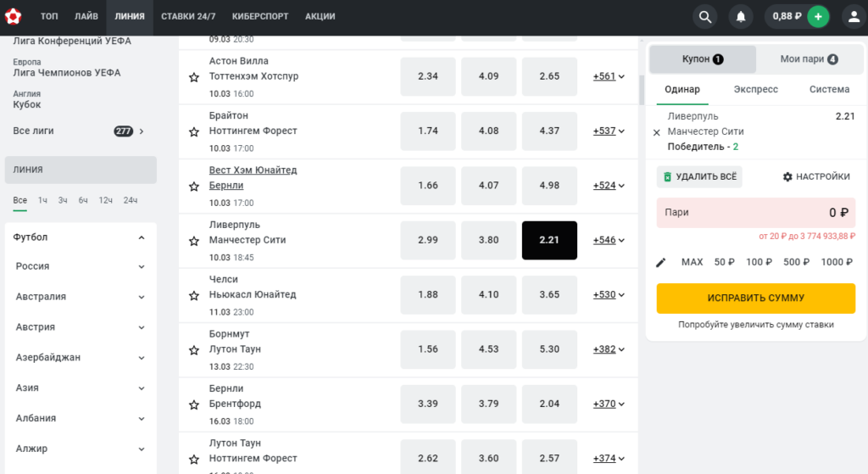
Task: Click the 0,88 ₽ balance display
Action: point(787,17)
